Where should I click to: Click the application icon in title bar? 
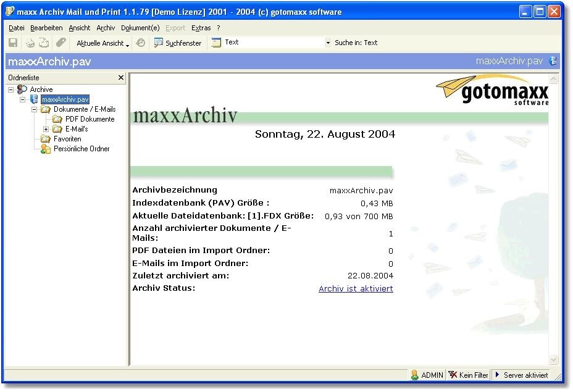10,11
